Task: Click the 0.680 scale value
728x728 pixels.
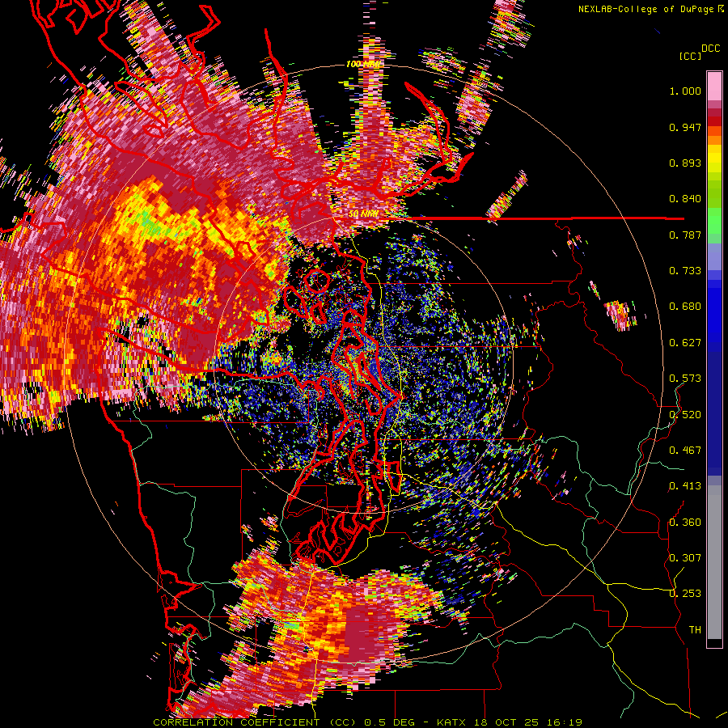Action: [685, 307]
